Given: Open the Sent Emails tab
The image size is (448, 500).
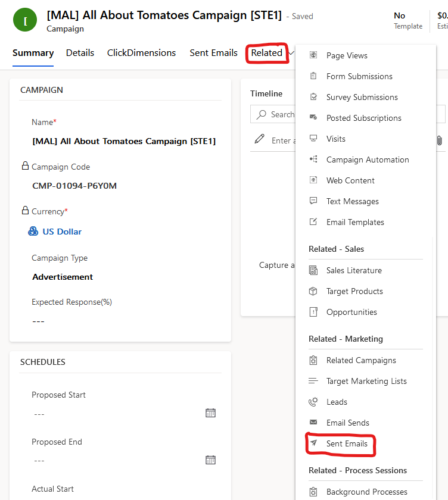Looking at the screenshot, I should coord(213,53).
